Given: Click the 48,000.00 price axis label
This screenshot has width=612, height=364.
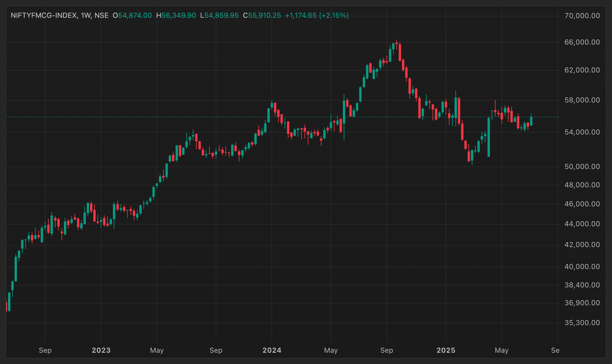Looking at the screenshot, I should pyautogui.click(x=582, y=185).
